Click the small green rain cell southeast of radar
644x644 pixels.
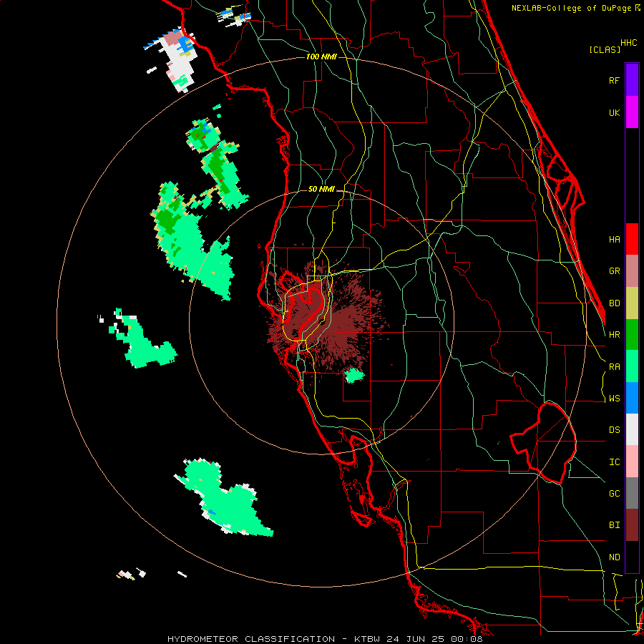click(353, 376)
